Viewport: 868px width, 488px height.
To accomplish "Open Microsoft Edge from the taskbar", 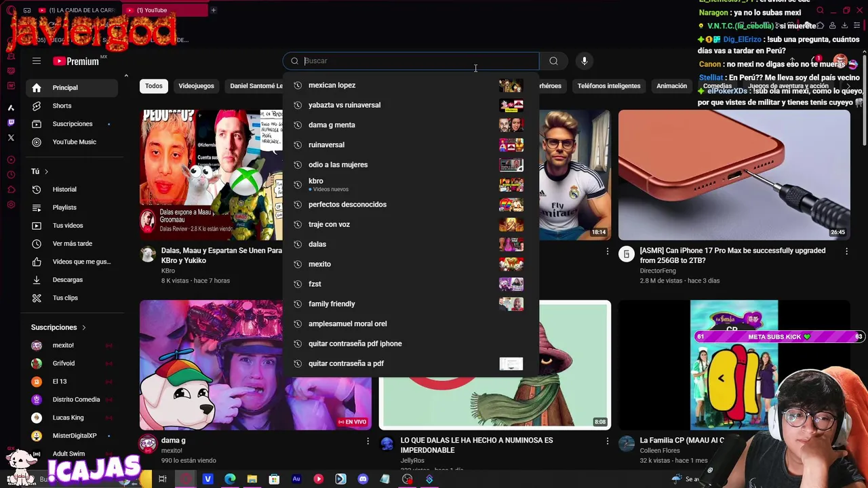I will click(x=230, y=479).
